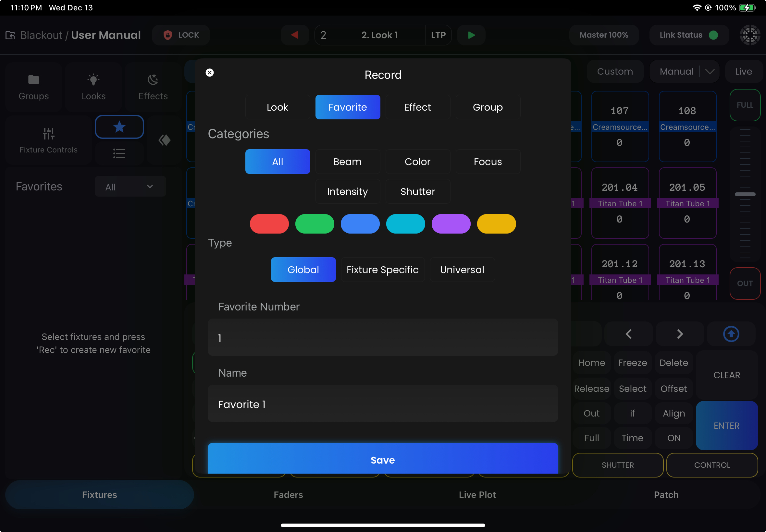
Task: Save the new favorite
Action: [382, 460]
